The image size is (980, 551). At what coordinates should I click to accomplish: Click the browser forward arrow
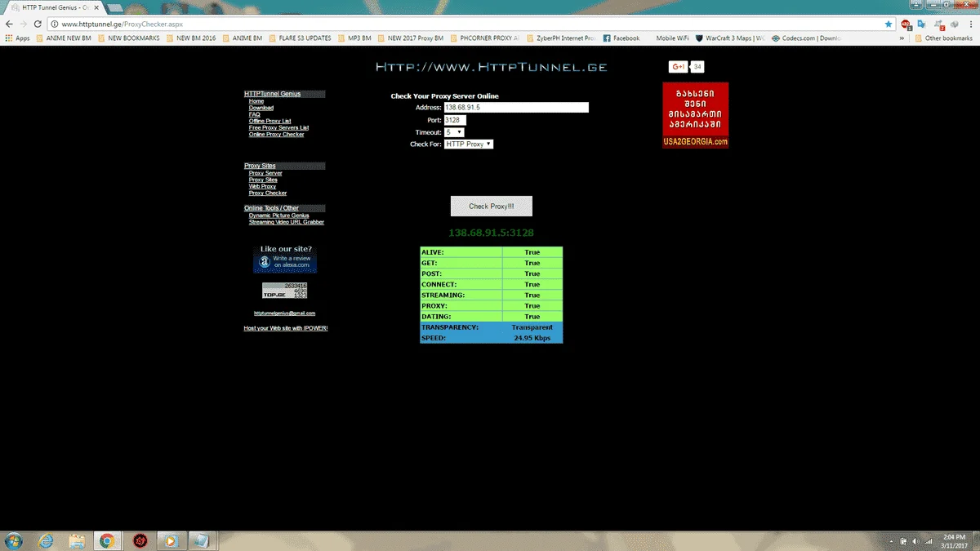(x=24, y=24)
